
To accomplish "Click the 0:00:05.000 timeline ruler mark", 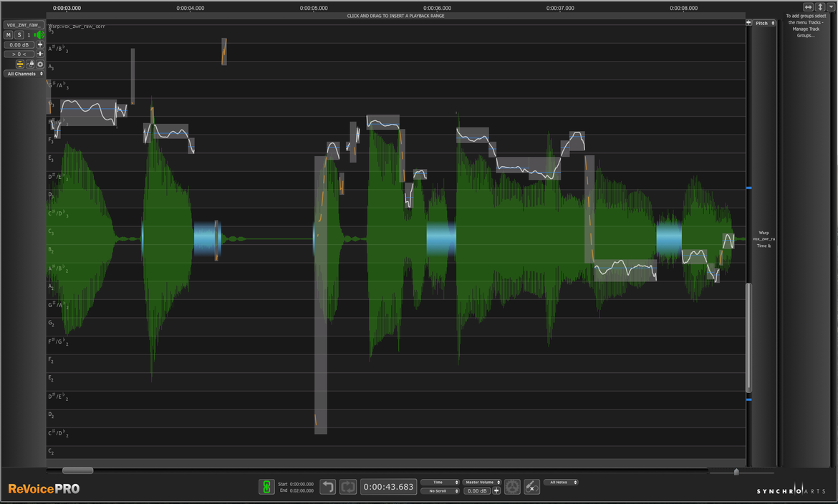I will (x=314, y=8).
